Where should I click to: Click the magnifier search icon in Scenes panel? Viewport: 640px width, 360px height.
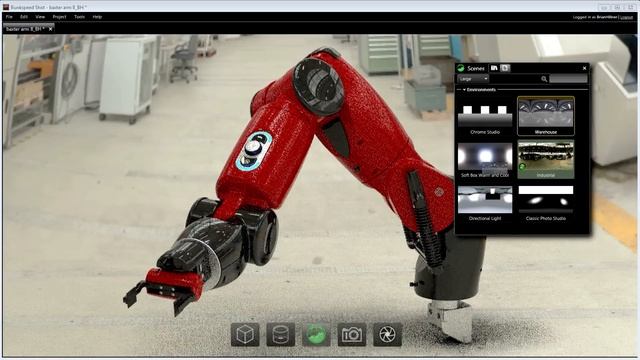click(544, 79)
